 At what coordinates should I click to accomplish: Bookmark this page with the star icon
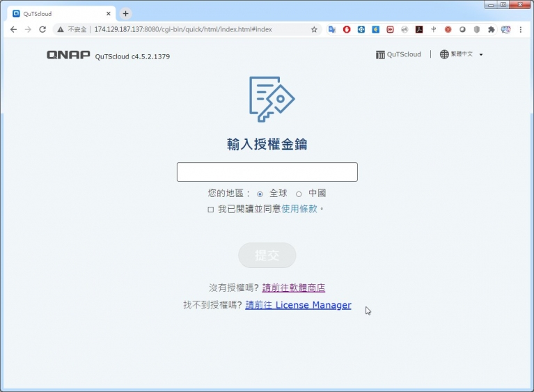coord(314,30)
